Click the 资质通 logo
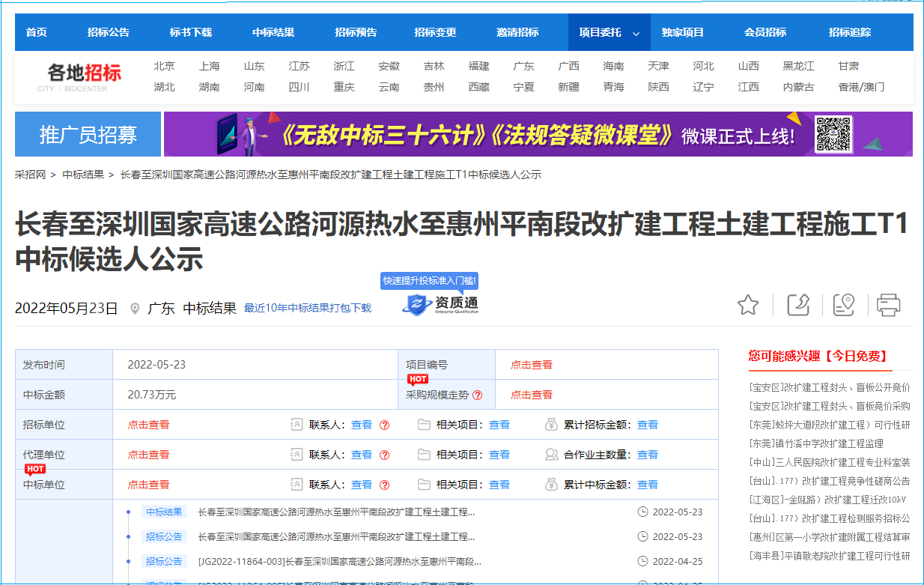This screenshot has width=924, height=585. click(x=441, y=304)
